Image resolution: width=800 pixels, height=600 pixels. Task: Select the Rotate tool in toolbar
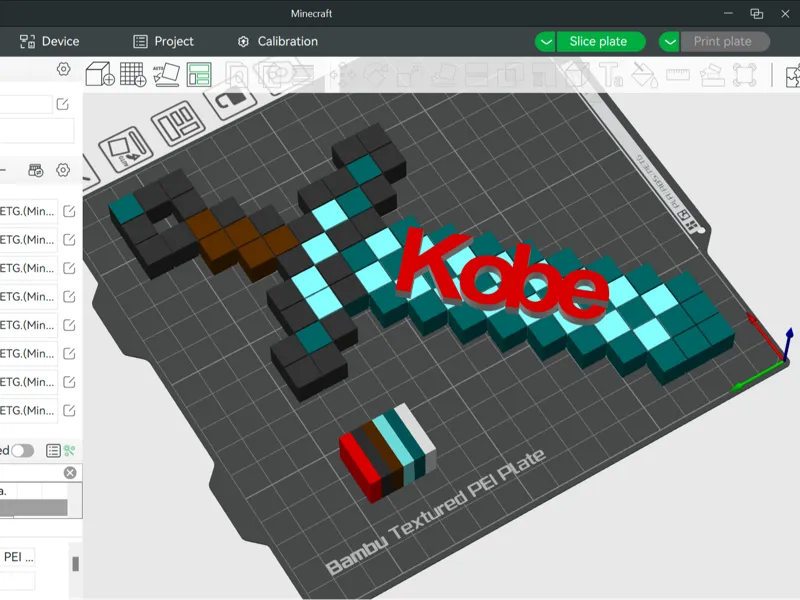pos(376,75)
